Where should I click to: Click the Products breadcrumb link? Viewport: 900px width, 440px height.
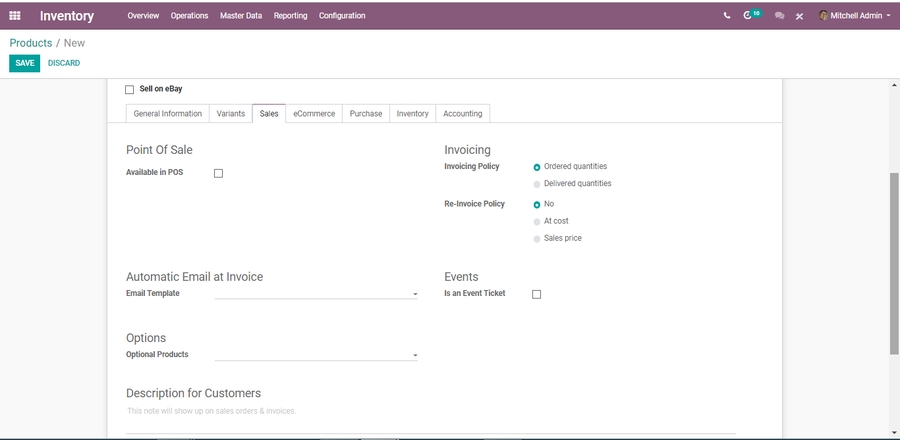point(31,43)
